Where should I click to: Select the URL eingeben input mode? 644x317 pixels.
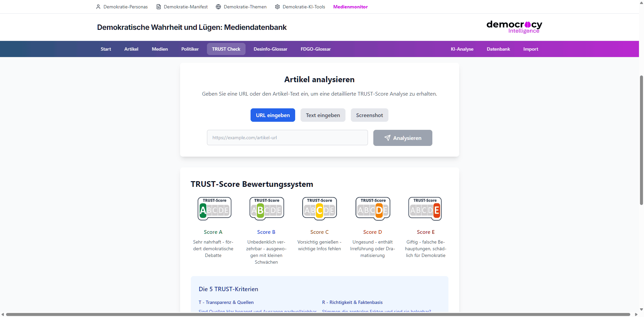273,115
